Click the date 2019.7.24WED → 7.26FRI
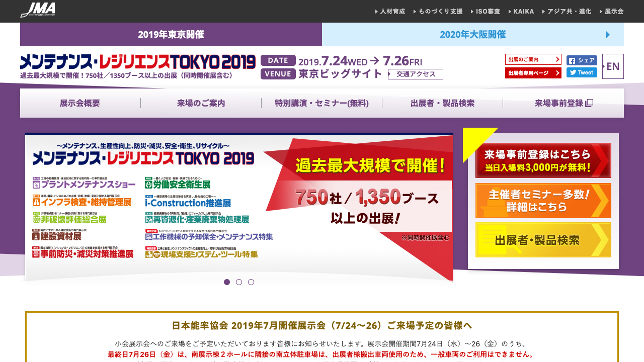Image resolution: width=644 pixels, height=362 pixels. (x=360, y=61)
